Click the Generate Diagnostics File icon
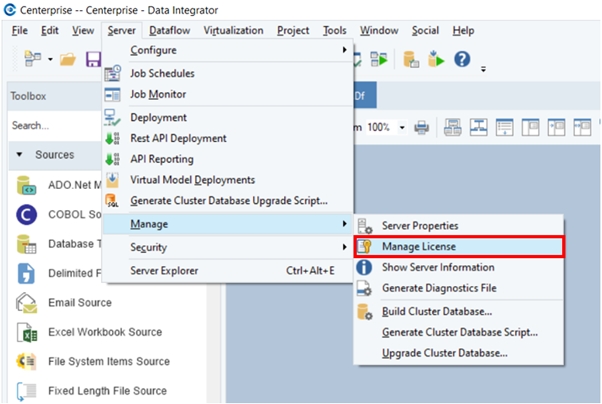 point(365,289)
